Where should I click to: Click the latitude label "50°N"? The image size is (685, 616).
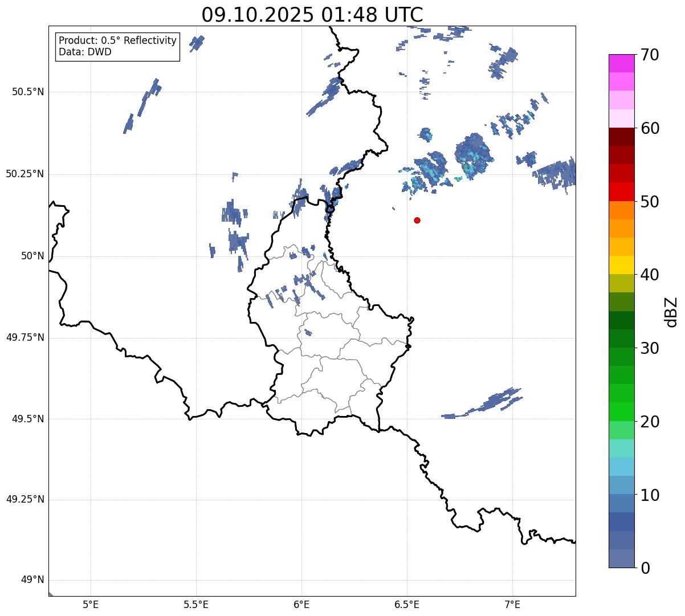32,256
